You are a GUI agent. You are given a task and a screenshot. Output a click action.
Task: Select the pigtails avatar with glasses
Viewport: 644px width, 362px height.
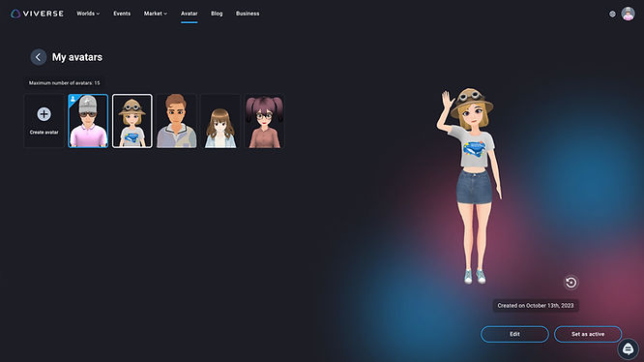265,121
